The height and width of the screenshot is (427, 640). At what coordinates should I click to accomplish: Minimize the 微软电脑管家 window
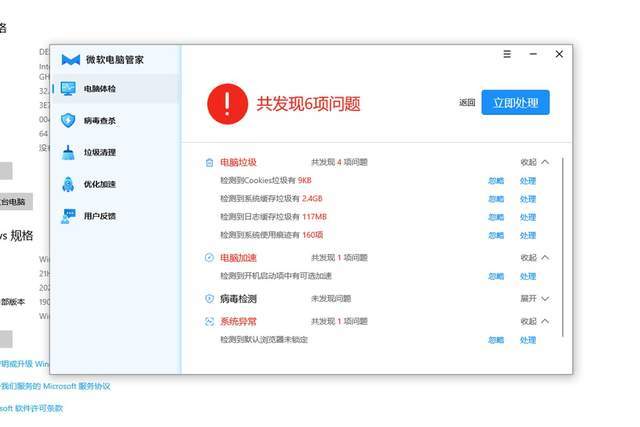point(533,54)
